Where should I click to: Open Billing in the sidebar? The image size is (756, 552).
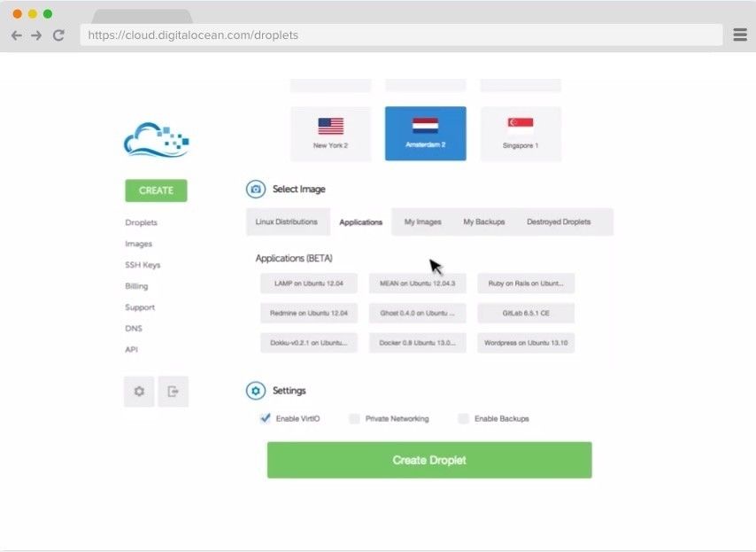(136, 286)
